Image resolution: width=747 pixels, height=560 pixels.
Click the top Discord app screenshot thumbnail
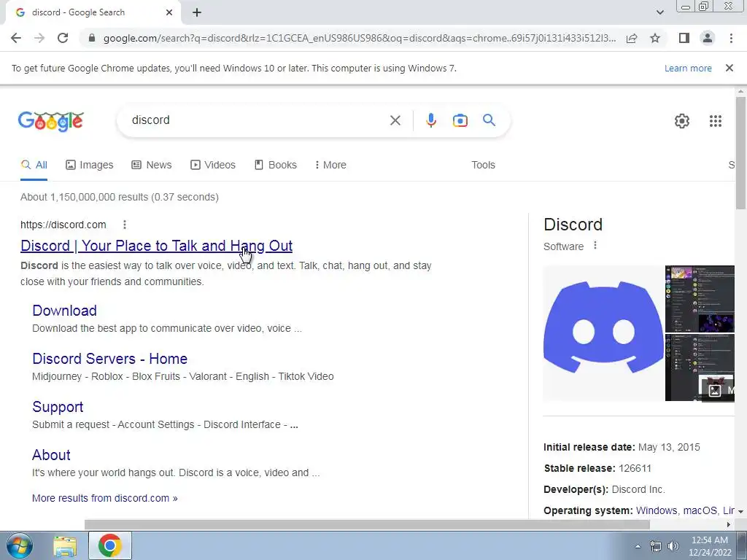coord(700,298)
